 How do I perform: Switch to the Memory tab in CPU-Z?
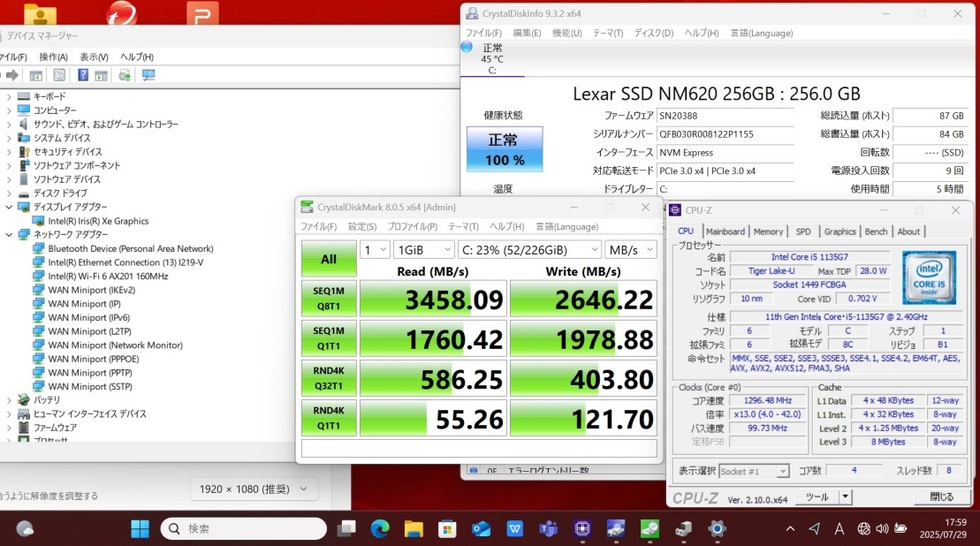click(x=768, y=231)
